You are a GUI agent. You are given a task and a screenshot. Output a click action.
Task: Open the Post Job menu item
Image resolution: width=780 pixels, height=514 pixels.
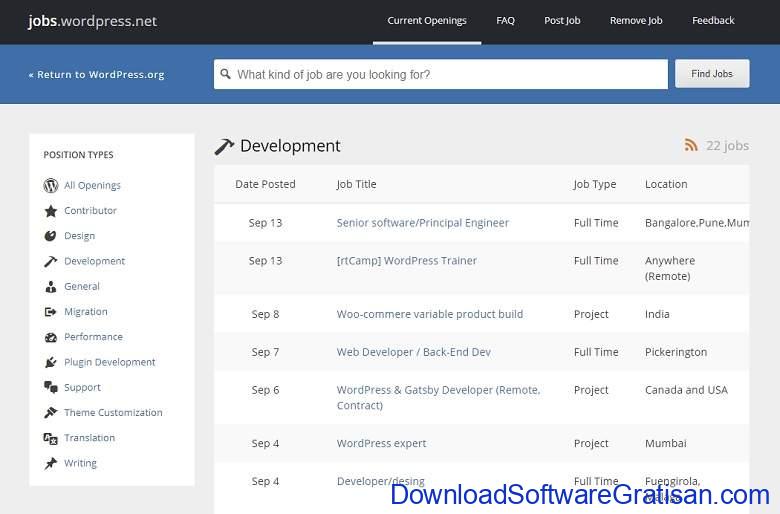click(562, 20)
